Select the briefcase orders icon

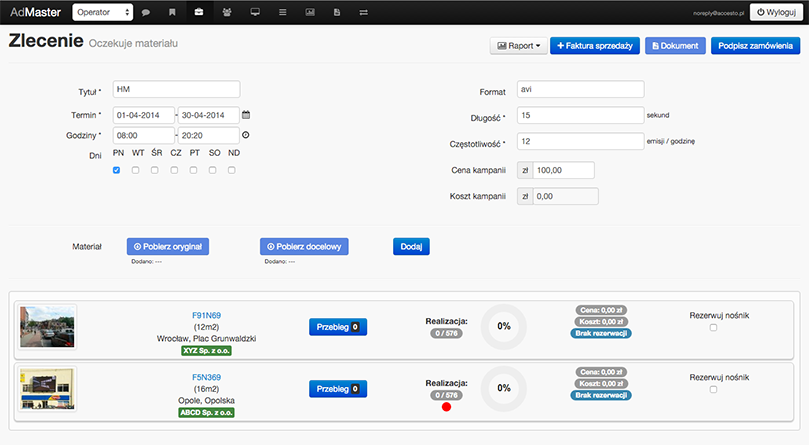pos(199,12)
